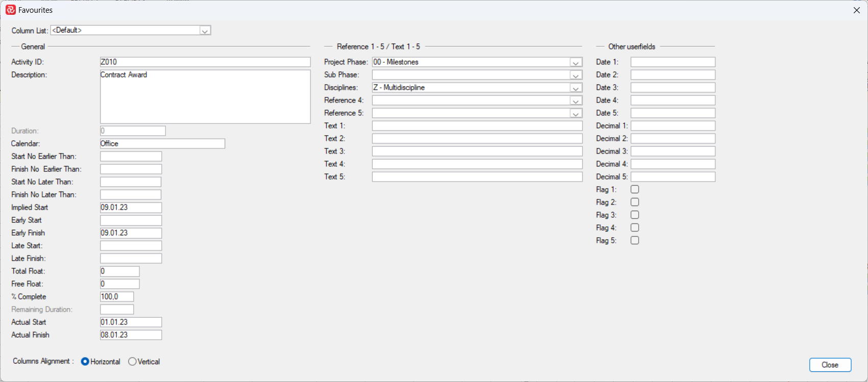The height and width of the screenshot is (382, 868).
Task: Click the Early Finish date field
Action: 131,233
